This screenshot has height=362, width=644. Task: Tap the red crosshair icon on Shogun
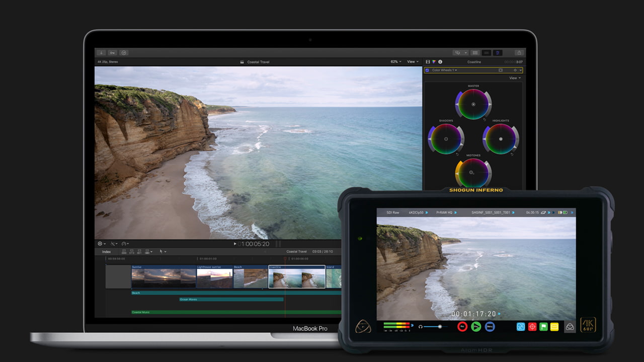pyautogui.click(x=532, y=327)
